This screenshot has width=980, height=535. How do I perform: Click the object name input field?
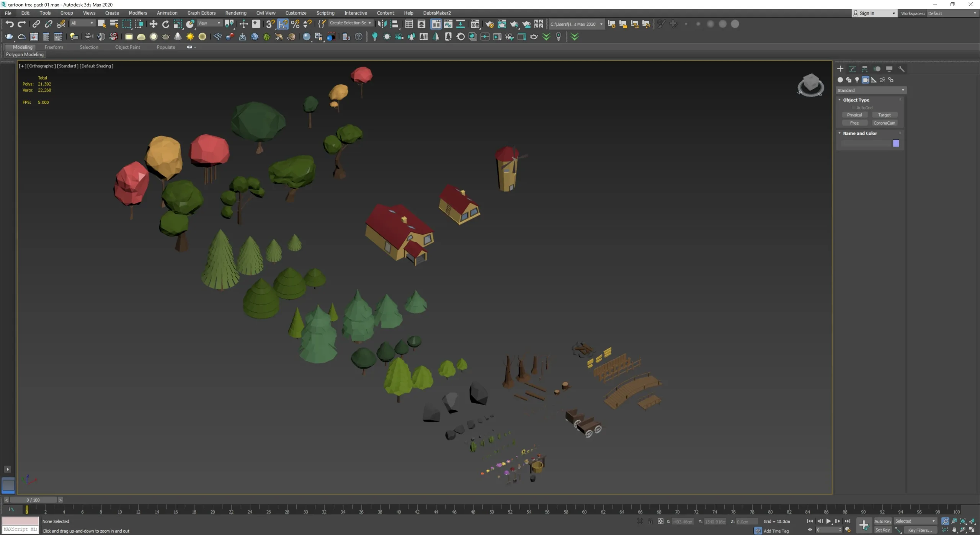[866, 144]
